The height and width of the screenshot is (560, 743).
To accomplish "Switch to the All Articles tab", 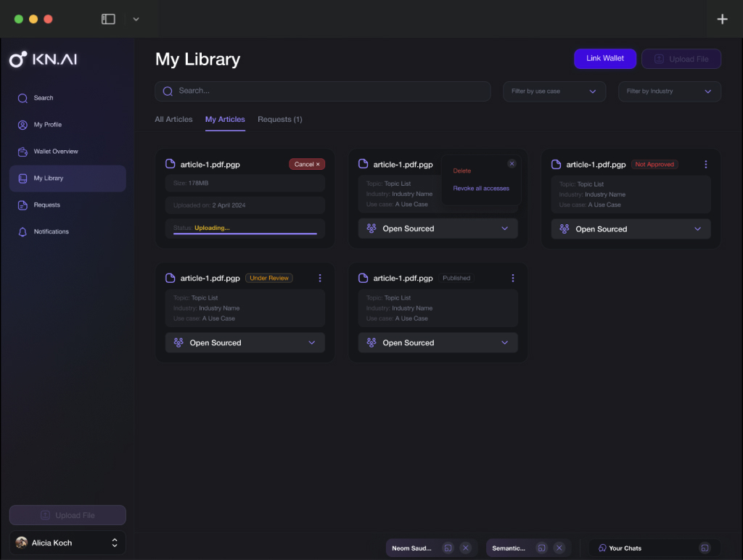I will (x=173, y=120).
